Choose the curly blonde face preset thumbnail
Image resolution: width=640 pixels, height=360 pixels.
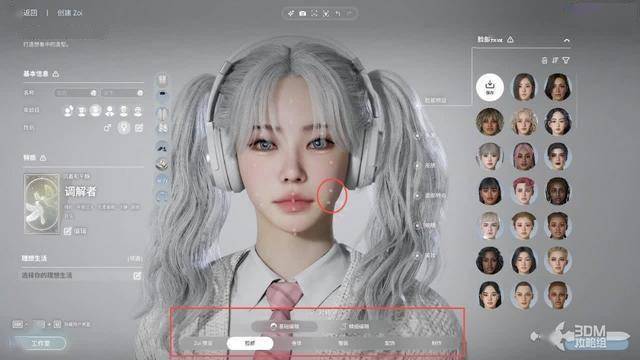[x=524, y=122]
